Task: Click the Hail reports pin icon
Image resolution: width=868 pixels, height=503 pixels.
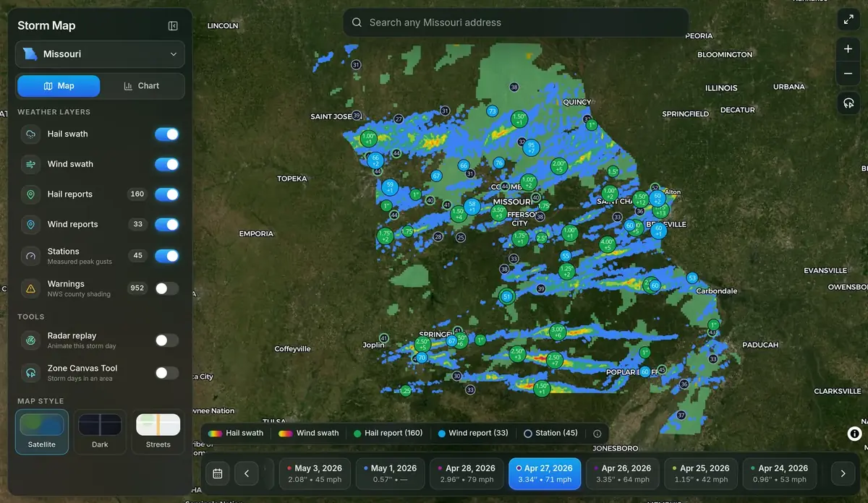Action: click(30, 194)
